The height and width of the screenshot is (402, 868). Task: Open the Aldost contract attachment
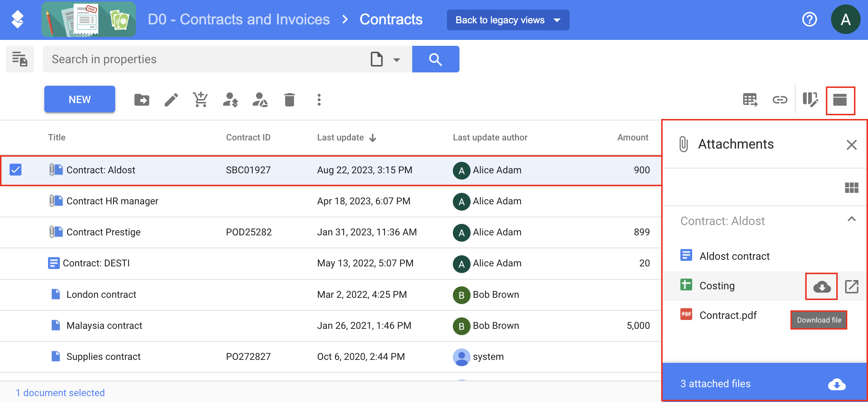click(734, 256)
